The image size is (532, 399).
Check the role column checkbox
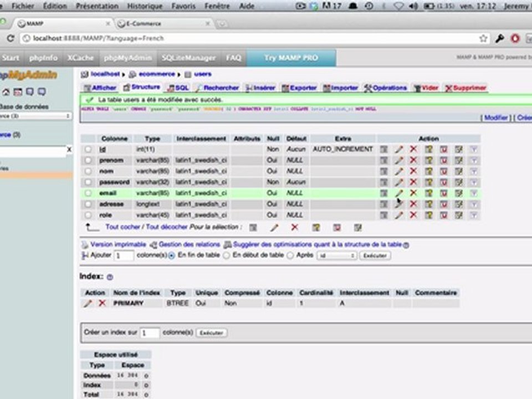(x=88, y=215)
